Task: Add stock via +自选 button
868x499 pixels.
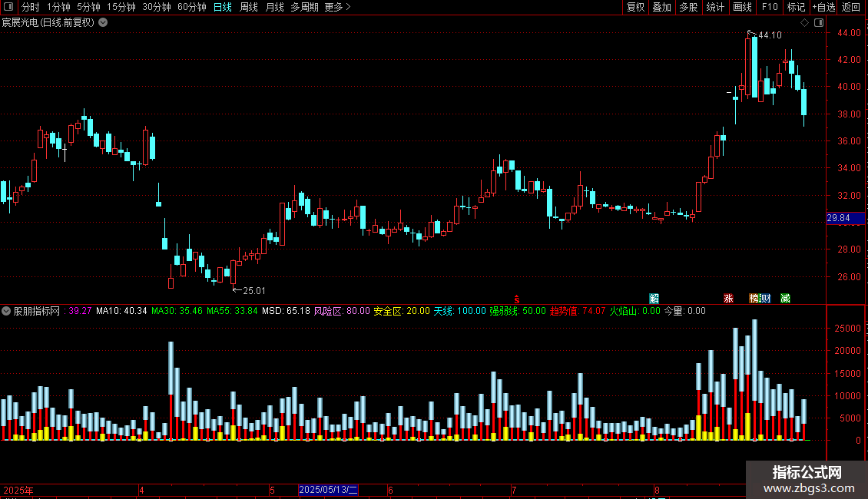Action: (823, 7)
